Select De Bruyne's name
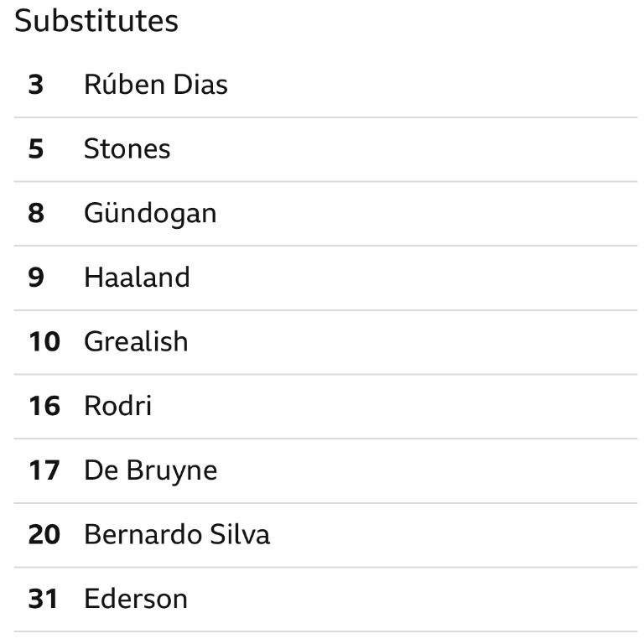This screenshot has width=644, height=644. 150,470
